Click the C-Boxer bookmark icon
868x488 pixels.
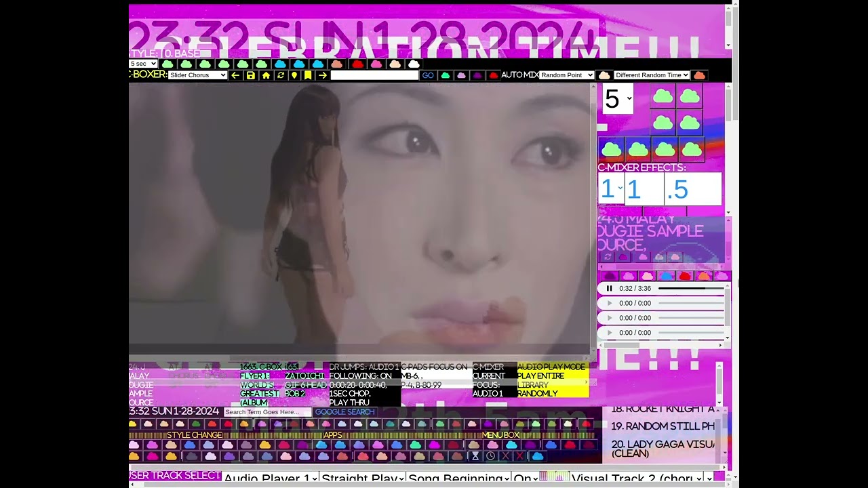point(308,75)
